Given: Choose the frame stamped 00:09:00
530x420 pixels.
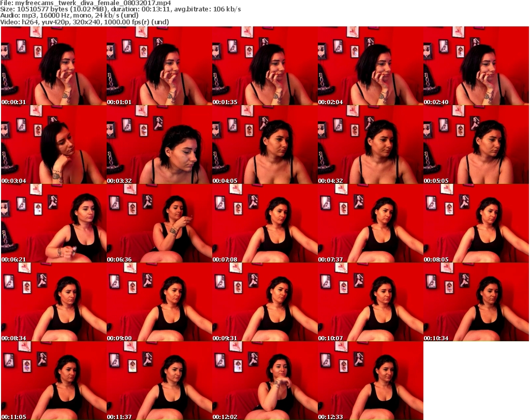Looking at the screenshot, I should point(159,302).
